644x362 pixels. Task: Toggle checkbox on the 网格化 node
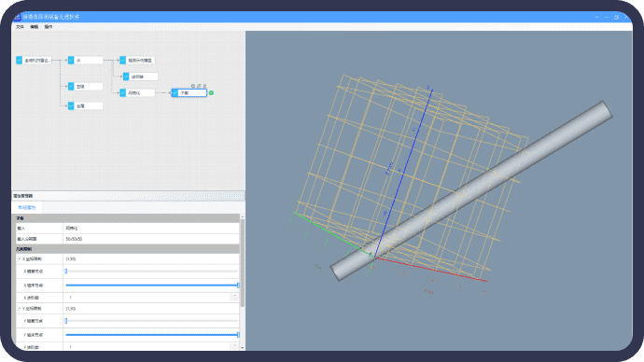[x=122, y=92]
